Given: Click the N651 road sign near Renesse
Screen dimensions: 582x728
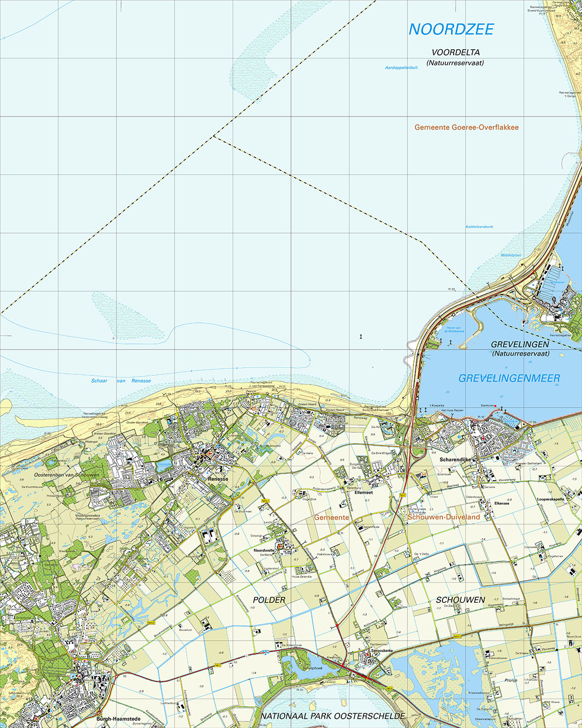Looking at the screenshot, I should click(x=265, y=501).
